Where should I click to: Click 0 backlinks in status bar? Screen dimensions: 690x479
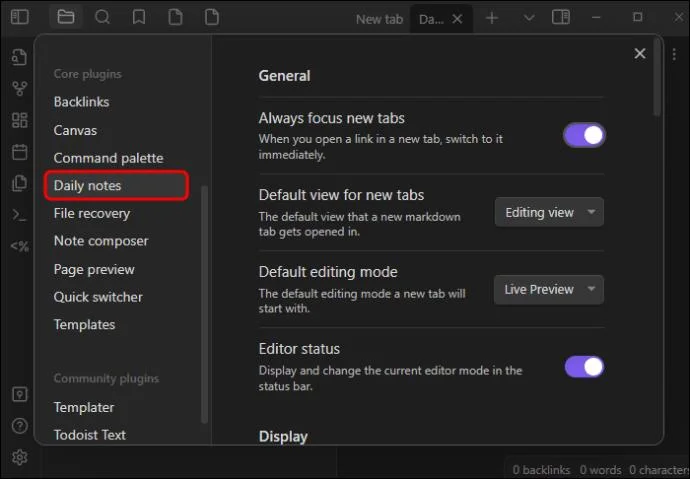pyautogui.click(x=541, y=470)
